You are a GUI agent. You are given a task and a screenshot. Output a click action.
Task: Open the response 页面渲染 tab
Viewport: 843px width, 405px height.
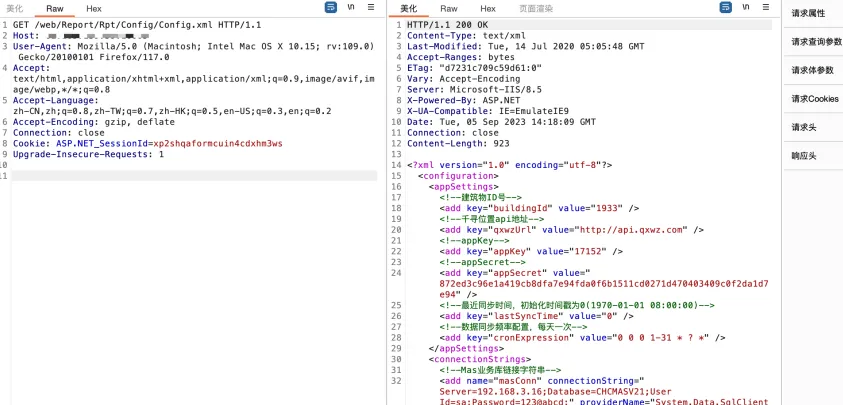pyautogui.click(x=536, y=9)
